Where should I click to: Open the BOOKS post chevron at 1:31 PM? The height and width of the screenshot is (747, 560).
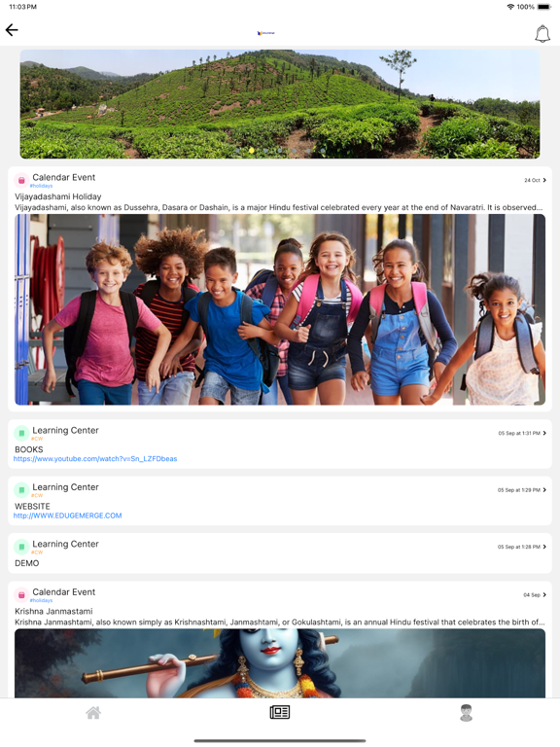click(544, 433)
